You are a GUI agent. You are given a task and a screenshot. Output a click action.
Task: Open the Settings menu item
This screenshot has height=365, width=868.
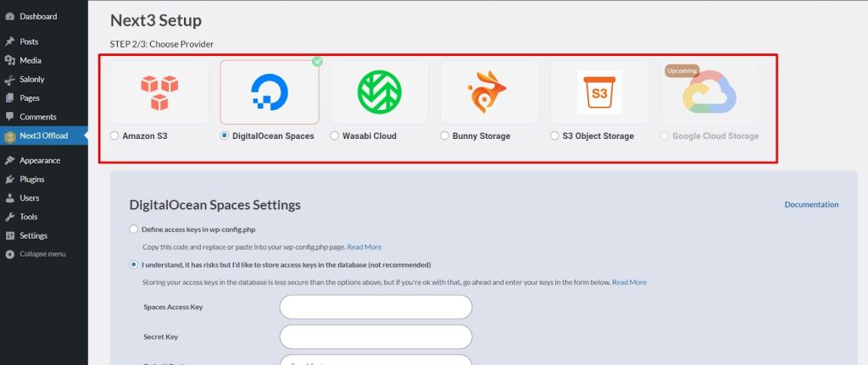[44, 235]
